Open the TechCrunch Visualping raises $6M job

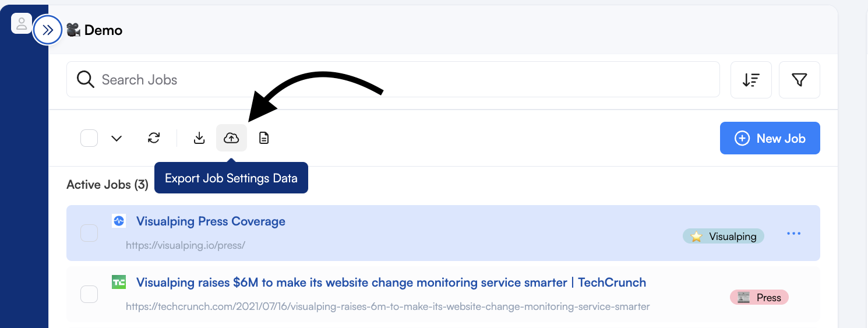pyautogui.click(x=391, y=283)
